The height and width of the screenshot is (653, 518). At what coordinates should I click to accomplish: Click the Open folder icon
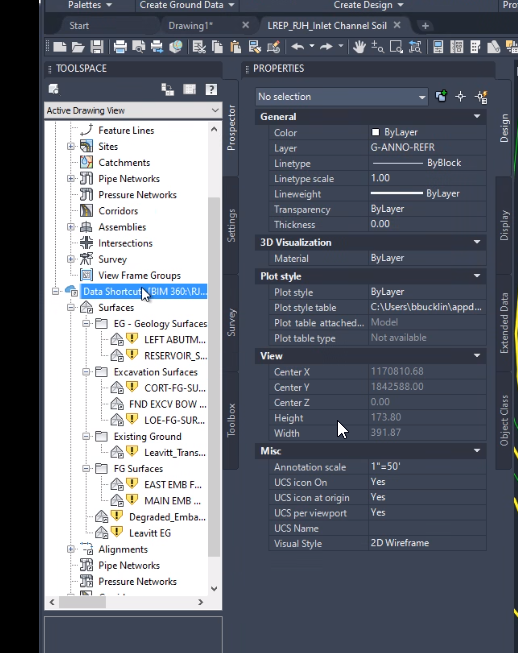[x=78, y=47]
